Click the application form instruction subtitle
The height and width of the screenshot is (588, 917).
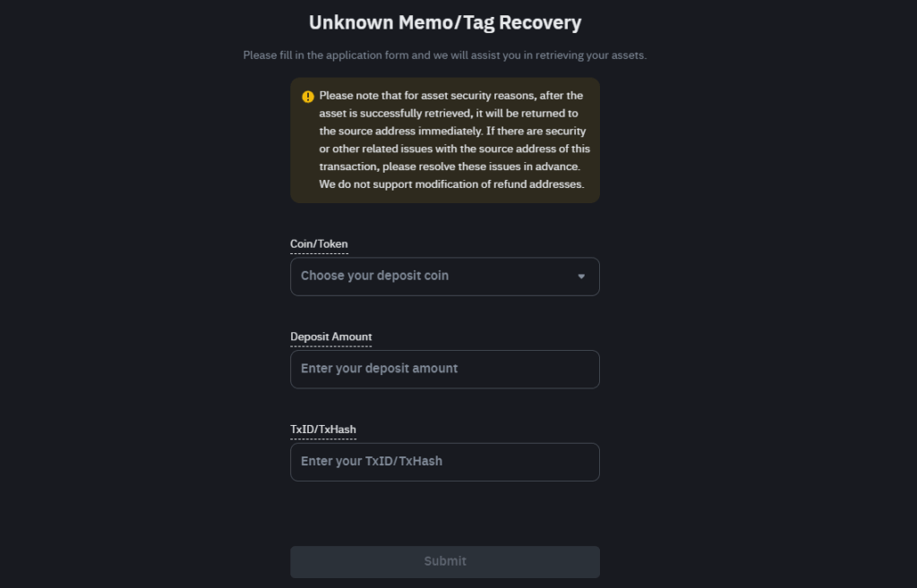pyautogui.click(x=445, y=55)
